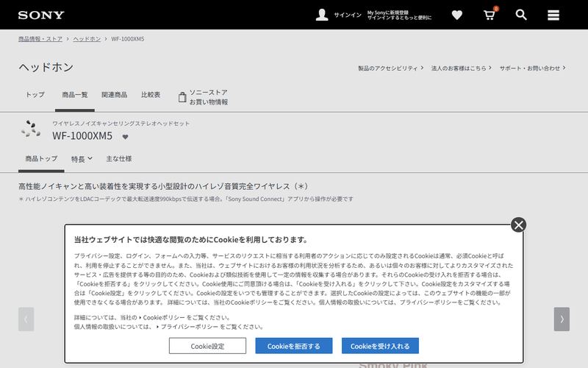
Task: Open ソニーストア お買い物情報 link
Action: [x=209, y=97]
